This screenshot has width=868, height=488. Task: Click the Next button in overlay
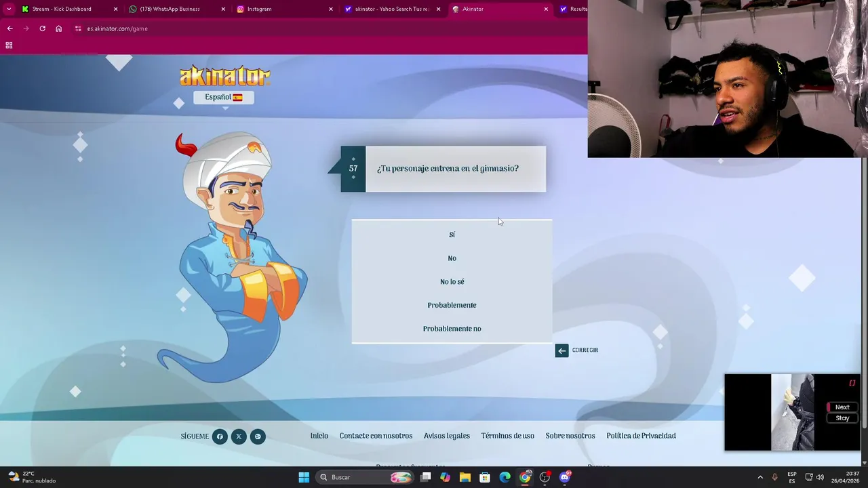coord(842,407)
